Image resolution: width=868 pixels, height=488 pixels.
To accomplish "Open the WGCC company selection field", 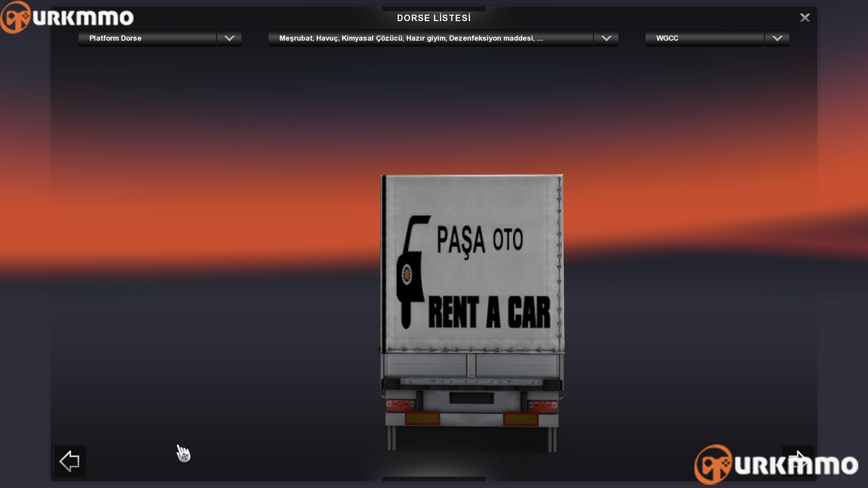I will 705,38.
